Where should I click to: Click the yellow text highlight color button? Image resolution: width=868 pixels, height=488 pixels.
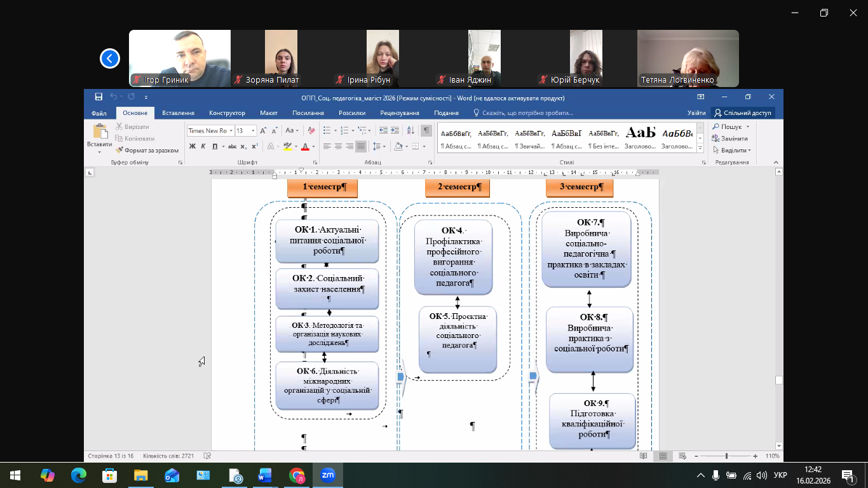287,146
